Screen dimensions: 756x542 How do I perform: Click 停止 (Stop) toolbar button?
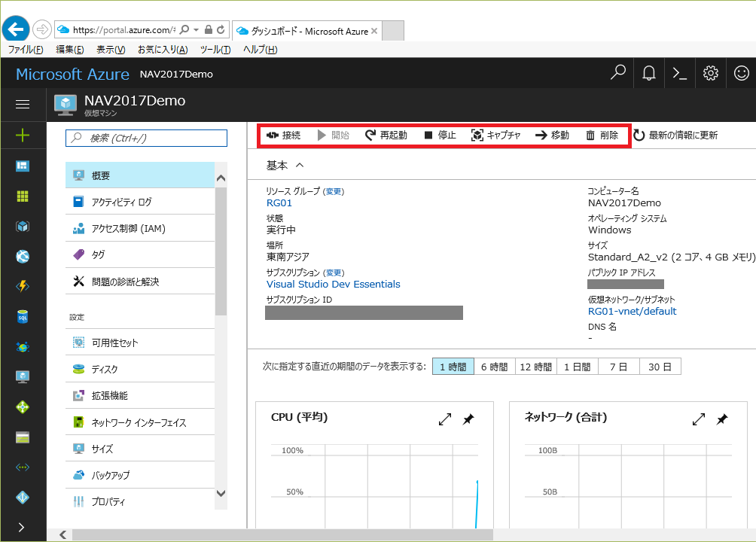tap(440, 135)
